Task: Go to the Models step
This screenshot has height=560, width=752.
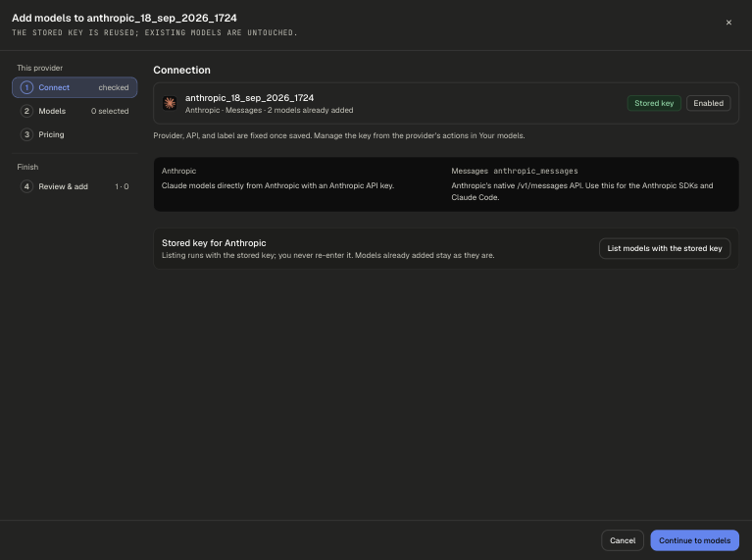Action: tap(75, 111)
